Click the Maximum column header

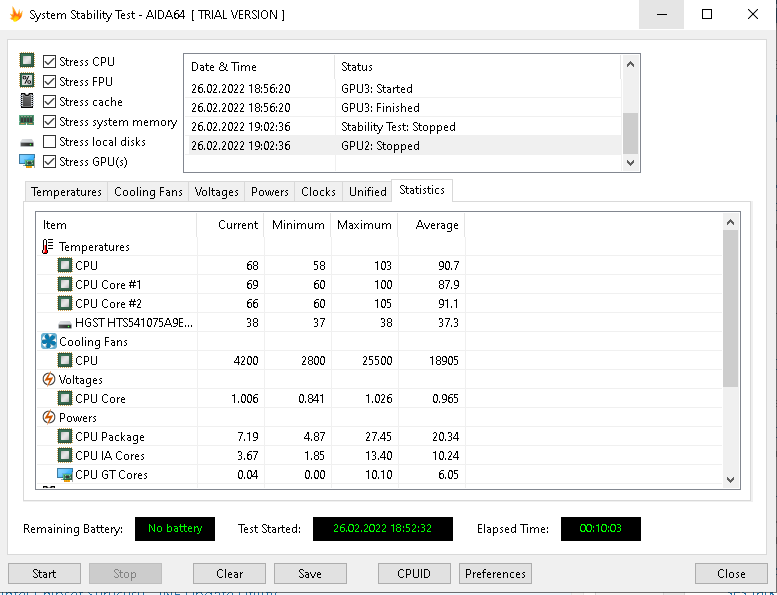[364, 225]
